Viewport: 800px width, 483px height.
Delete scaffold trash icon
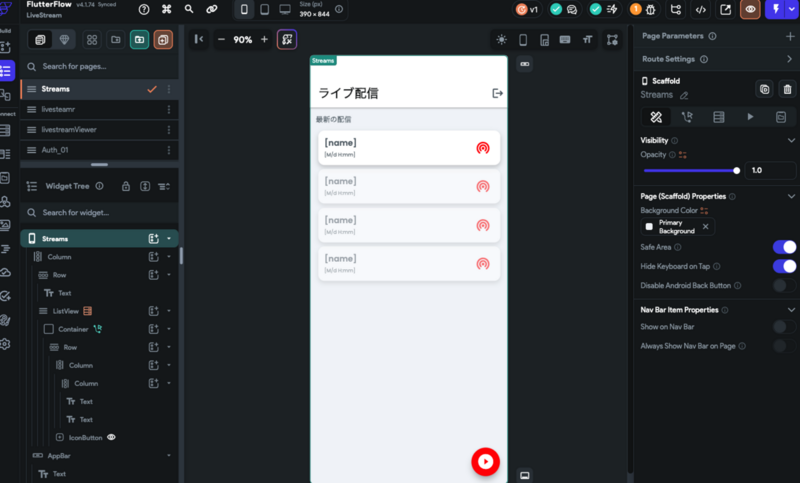pos(787,89)
